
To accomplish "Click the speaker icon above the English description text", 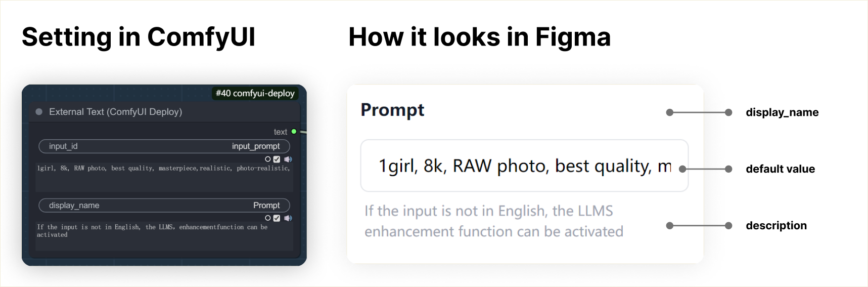I will click(288, 218).
